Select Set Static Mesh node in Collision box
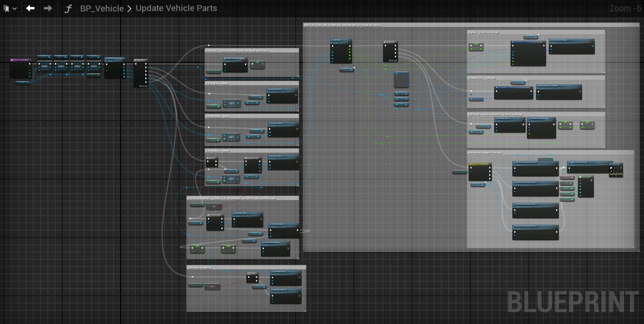 pos(510,125)
